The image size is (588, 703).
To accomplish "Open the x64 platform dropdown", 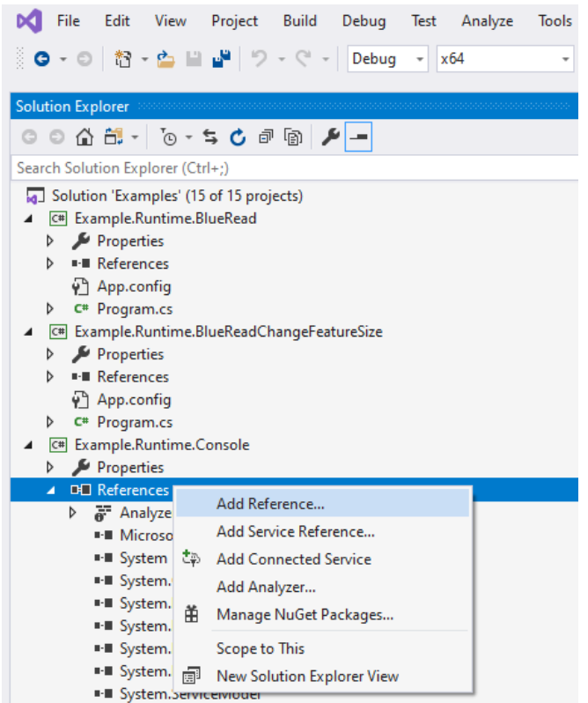I will [504, 59].
